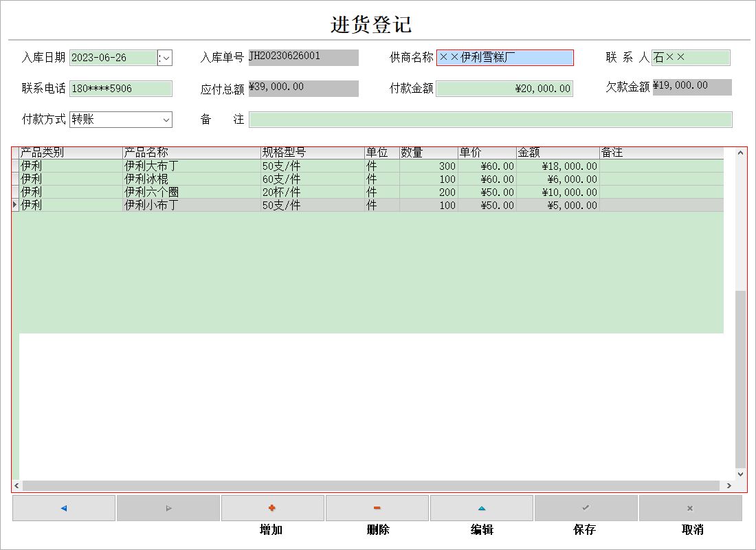
Task: Click the 产品名称 column header
Action: [x=192, y=153]
